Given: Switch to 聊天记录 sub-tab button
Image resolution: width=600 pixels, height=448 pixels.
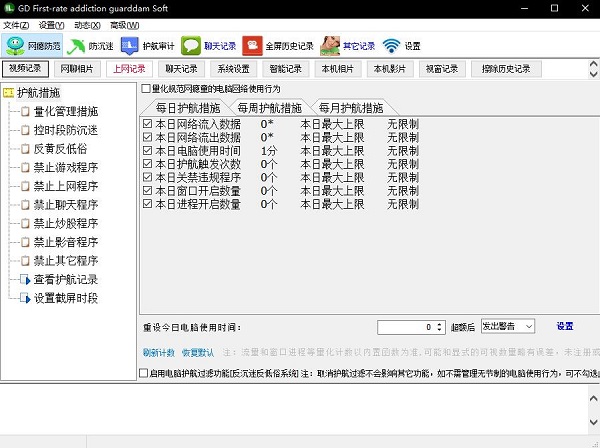Looking at the screenshot, I should 181,69.
